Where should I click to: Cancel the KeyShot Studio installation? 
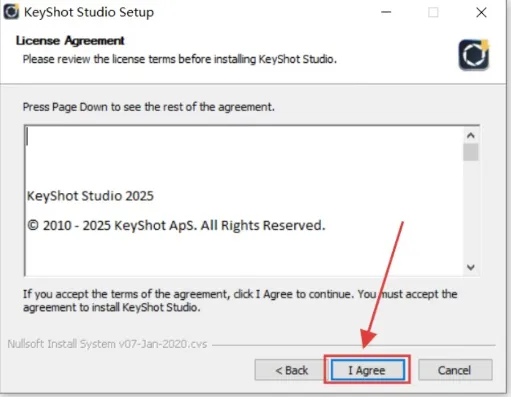point(455,370)
